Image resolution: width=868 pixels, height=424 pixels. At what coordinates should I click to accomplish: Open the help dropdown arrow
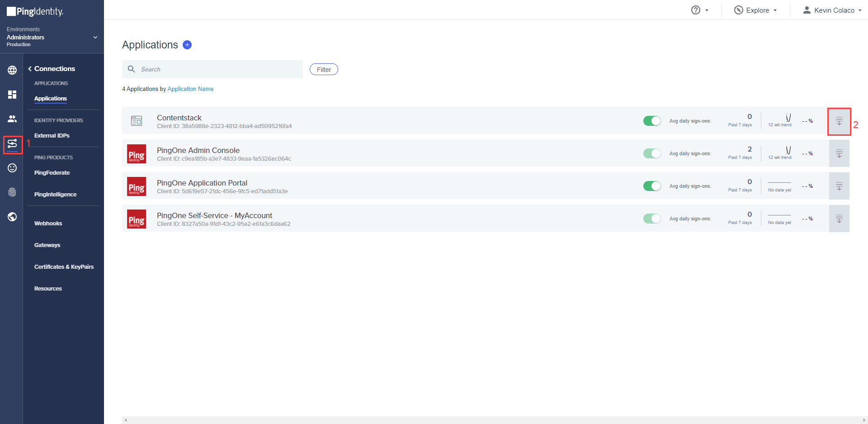pos(707,10)
